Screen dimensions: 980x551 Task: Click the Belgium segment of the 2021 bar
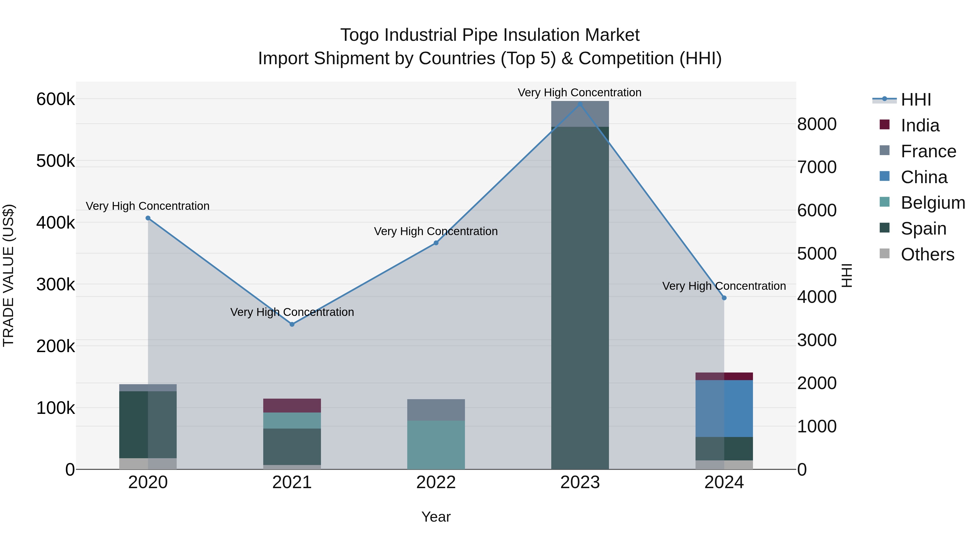pos(292,421)
